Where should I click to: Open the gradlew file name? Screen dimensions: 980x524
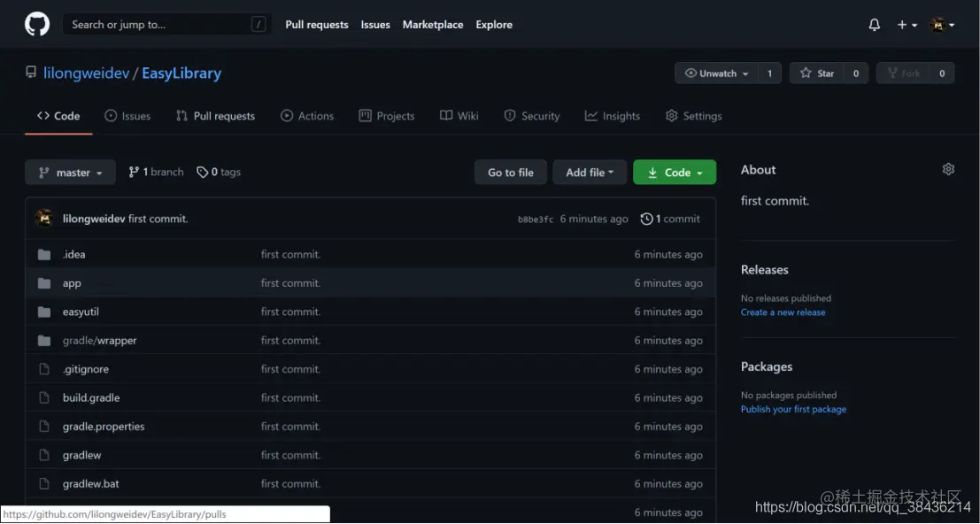point(81,455)
